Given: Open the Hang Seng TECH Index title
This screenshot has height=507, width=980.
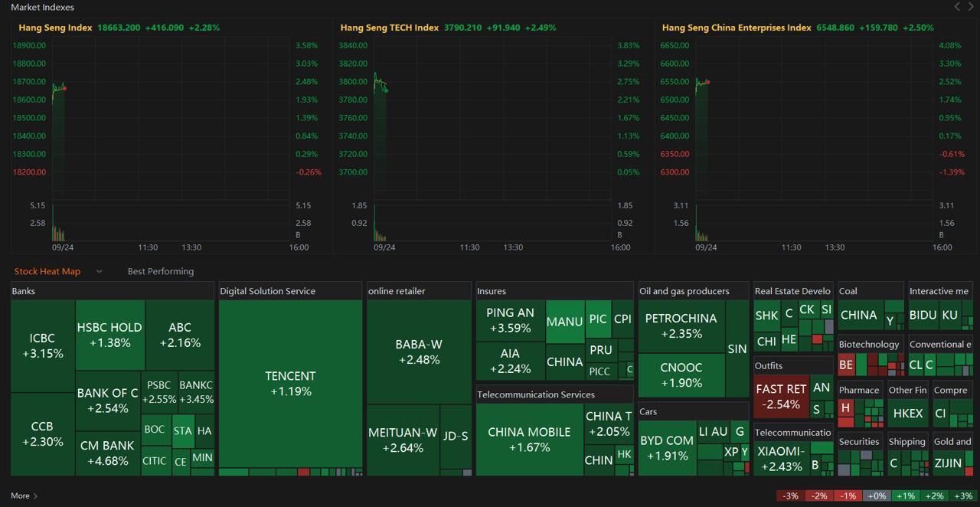Looking at the screenshot, I should point(390,28).
